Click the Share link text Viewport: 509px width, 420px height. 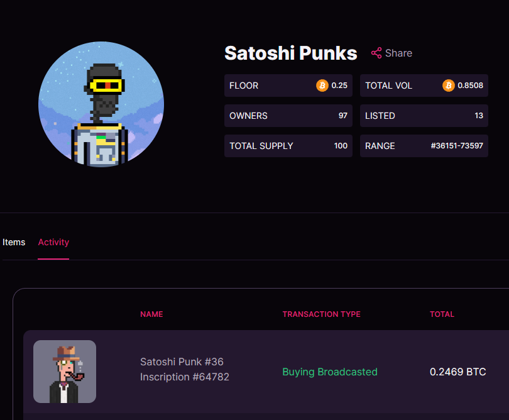click(x=398, y=53)
